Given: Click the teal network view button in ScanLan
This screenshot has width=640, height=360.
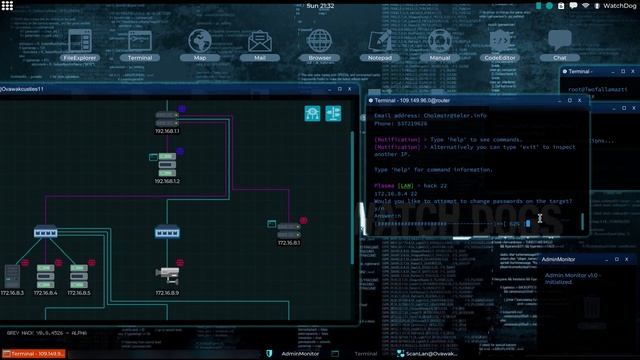Looking at the screenshot, I should click(312, 113).
